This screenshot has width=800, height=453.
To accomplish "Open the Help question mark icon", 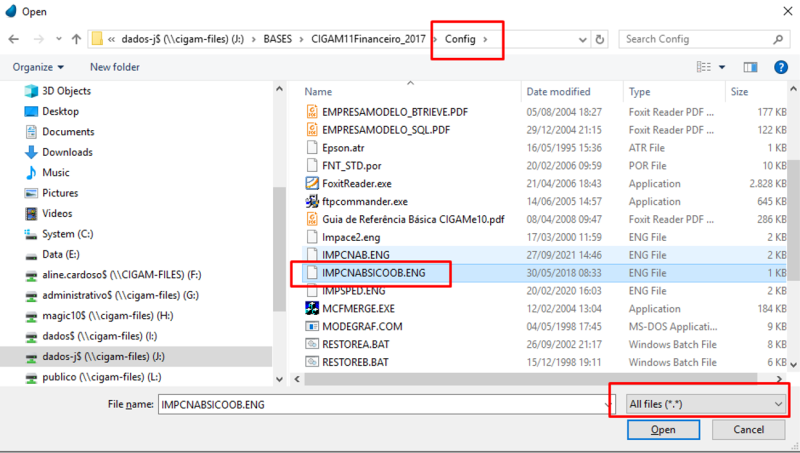I will 781,67.
